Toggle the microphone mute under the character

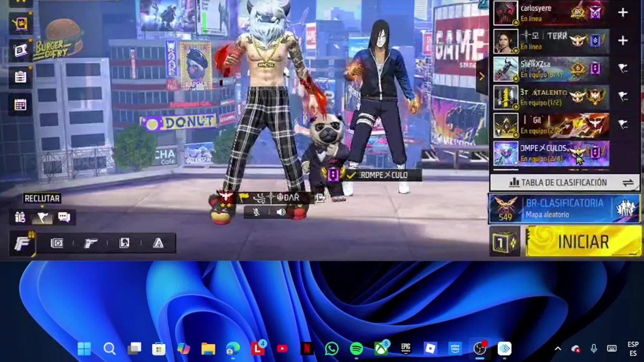pyautogui.click(x=256, y=212)
